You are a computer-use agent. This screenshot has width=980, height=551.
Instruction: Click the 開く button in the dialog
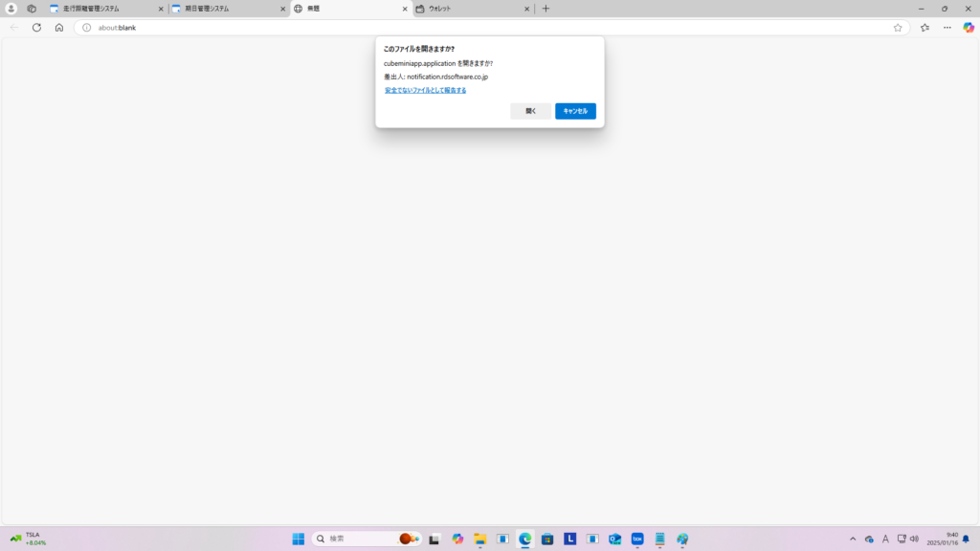tap(530, 111)
